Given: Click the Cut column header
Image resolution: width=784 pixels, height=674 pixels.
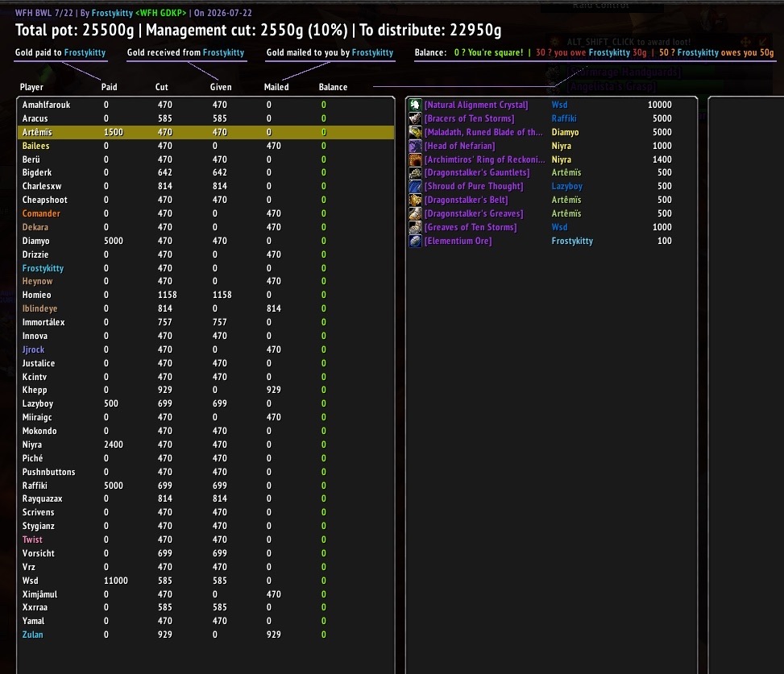Looking at the screenshot, I should coord(161,87).
